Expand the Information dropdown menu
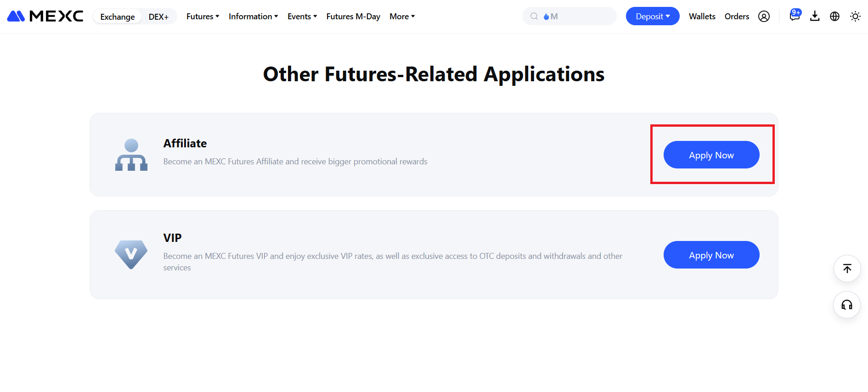 coord(253,17)
